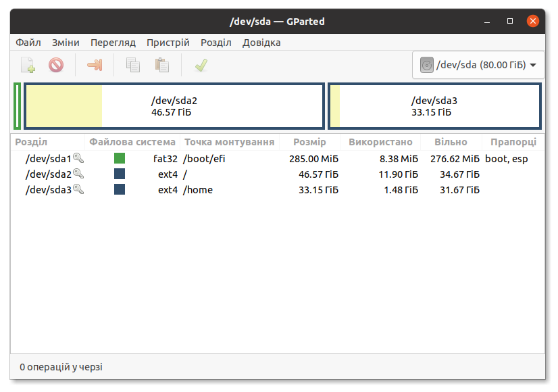Click the Delete partition icon
Viewport: 558px width, 392px height.
57,65
